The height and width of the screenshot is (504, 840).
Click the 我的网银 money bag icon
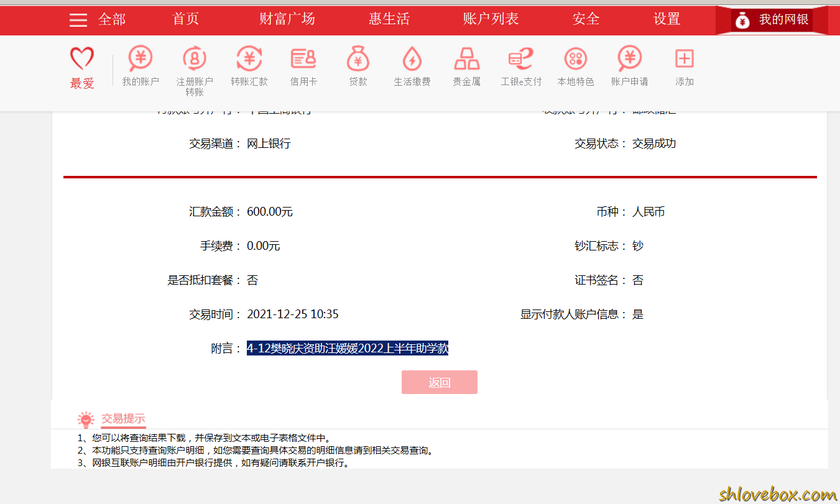742,21
